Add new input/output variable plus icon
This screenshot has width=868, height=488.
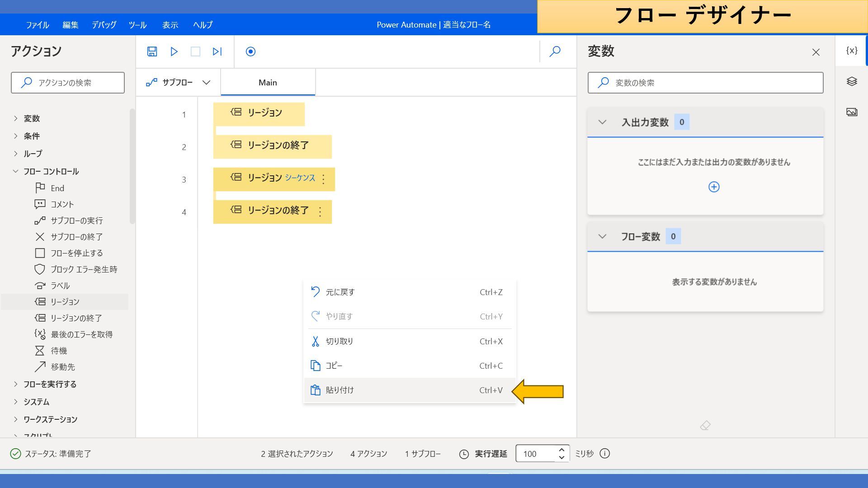pyautogui.click(x=714, y=187)
